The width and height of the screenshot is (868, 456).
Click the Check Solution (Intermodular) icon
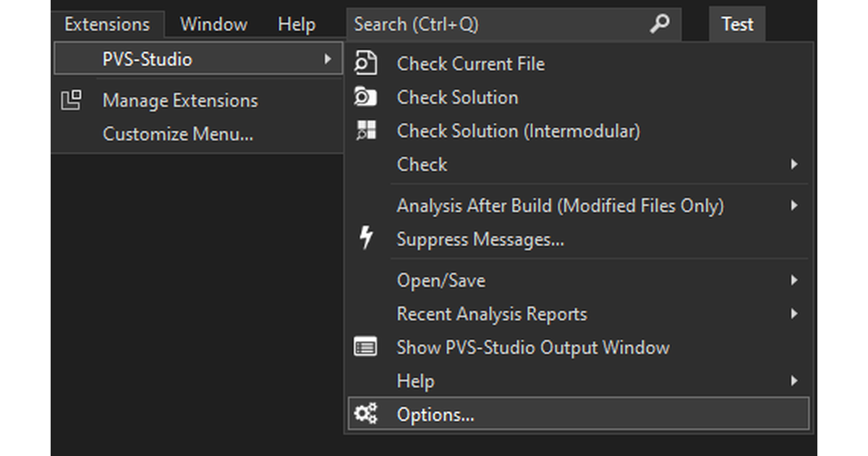(367, 131)
